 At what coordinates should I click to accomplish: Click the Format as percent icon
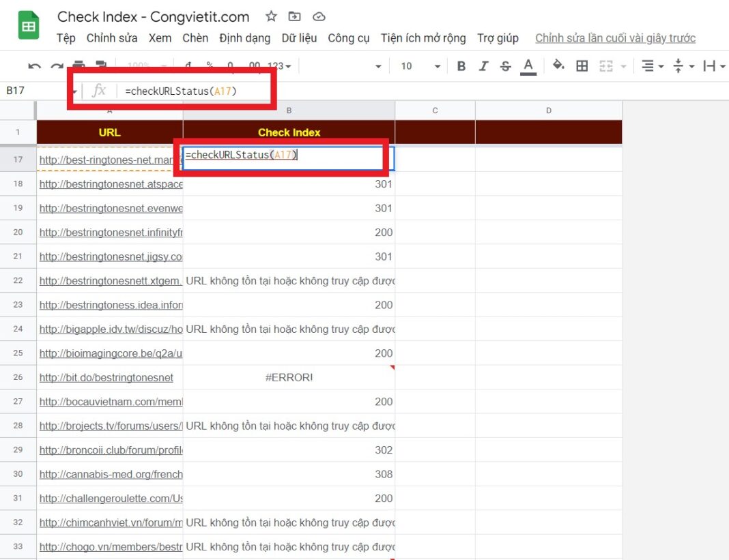click(x=210, y=66)
